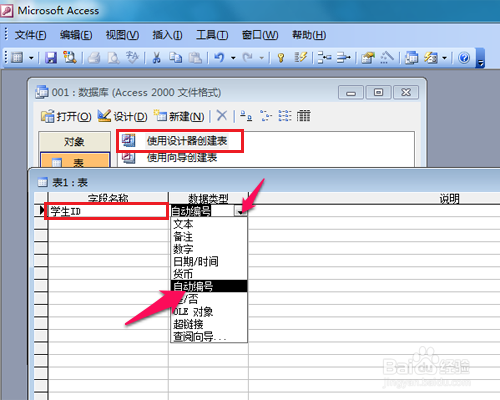Viewport: 500px width, 400px height.
Task: Click the File Search toolbar icon
Action: click(70, 58)
